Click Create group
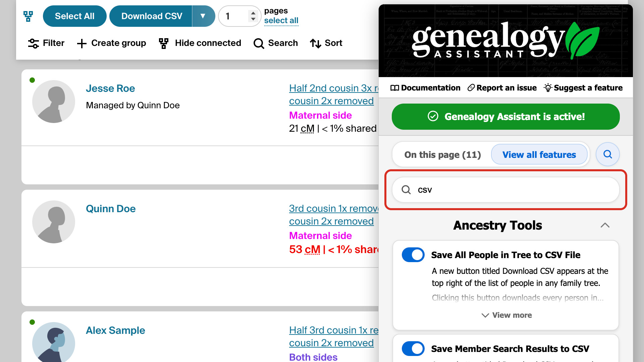 click(111, 43)
